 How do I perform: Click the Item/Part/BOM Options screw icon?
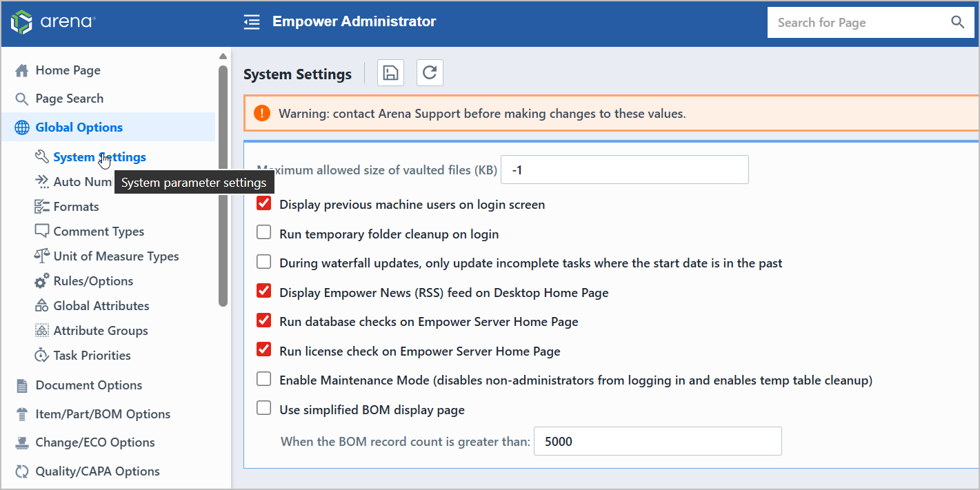click(22, 414)
